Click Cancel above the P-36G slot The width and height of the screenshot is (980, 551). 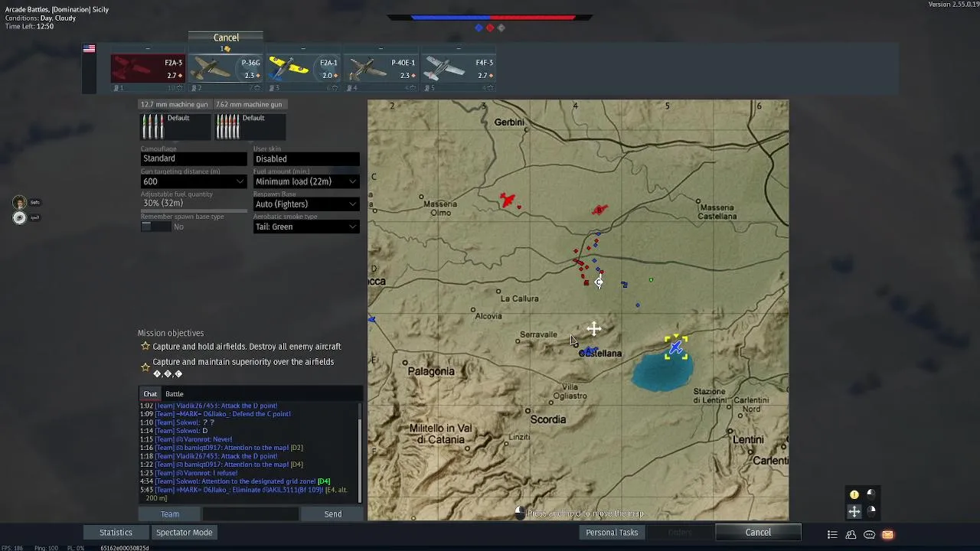[x=226, y=37]
